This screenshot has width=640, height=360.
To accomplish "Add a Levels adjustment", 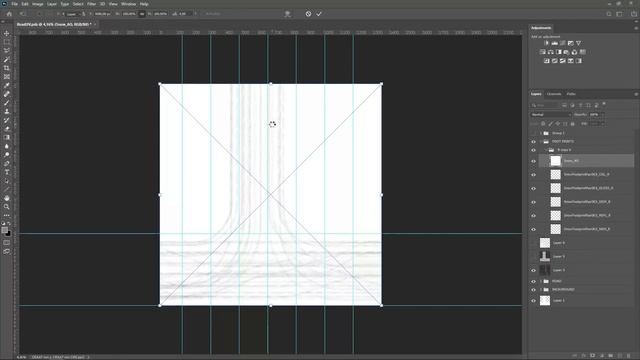I will click(x=554, y=43).
